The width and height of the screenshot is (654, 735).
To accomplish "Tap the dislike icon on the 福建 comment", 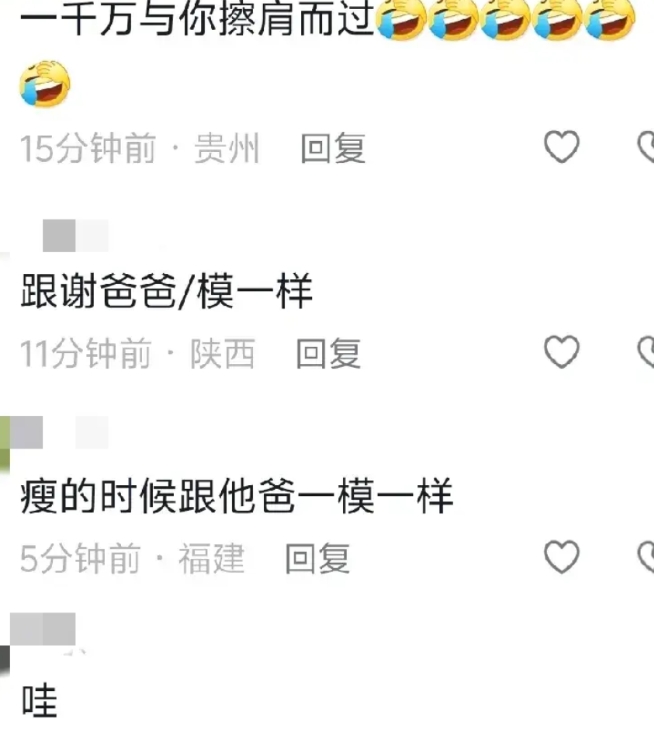I will (646, 557).
